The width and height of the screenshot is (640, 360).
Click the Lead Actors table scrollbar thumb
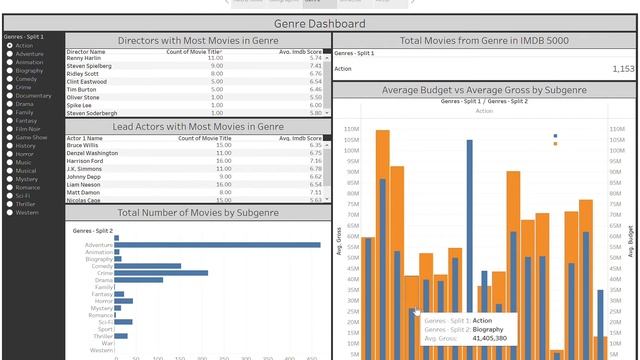tap(327, 167)
